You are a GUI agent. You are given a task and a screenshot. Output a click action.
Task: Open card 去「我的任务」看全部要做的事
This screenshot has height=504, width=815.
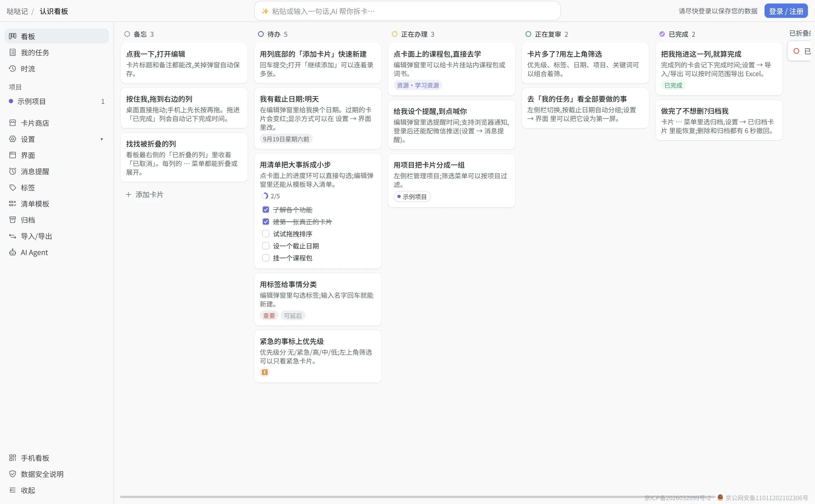pos(585,108)
